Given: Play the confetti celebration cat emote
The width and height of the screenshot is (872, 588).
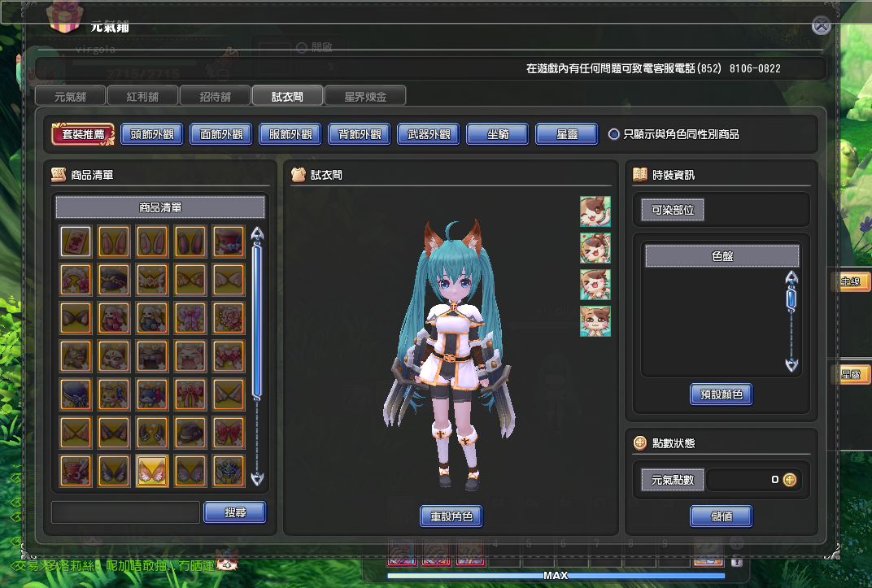Looking at the screenshot, I should coord(595,248).
